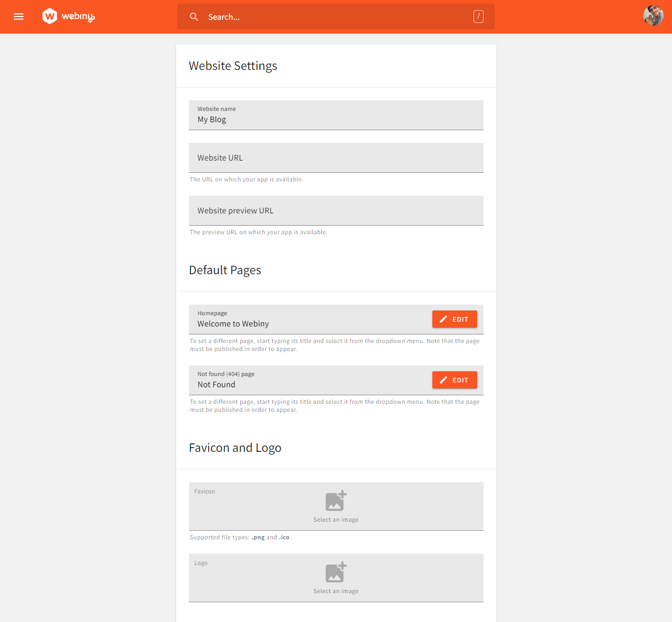Click EDIT next to the Not Found page

tap(454, 379)
